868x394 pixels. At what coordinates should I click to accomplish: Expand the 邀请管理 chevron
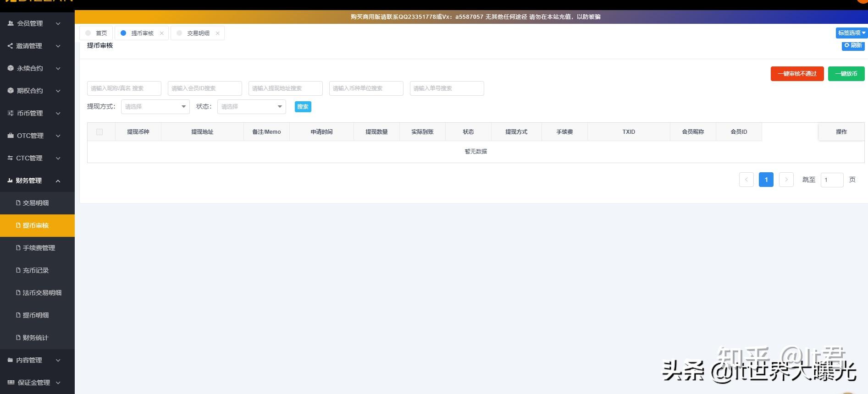tap(58, 46)
